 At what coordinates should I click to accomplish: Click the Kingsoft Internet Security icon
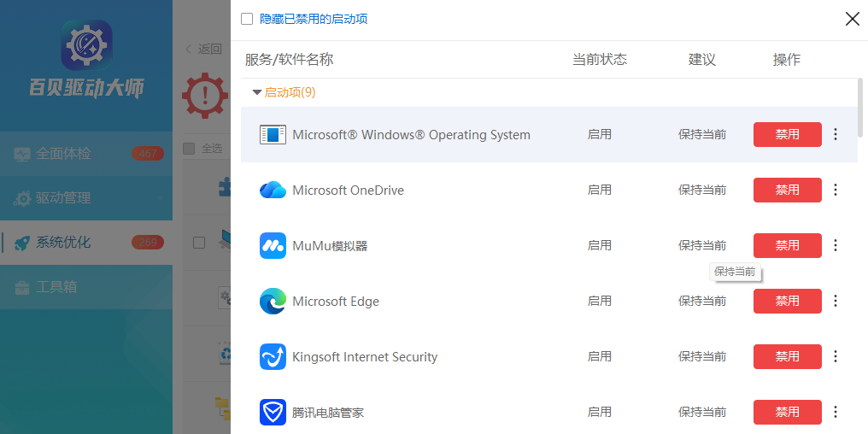tap(273, 357)
